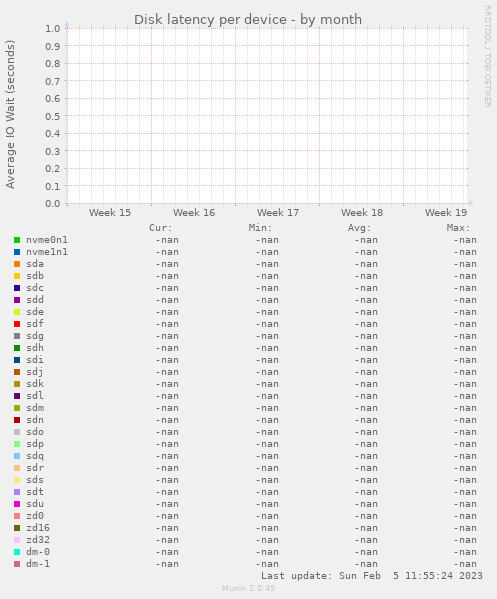Click the Avg value for sdu
Screen dimensions: 497x599
366,504
